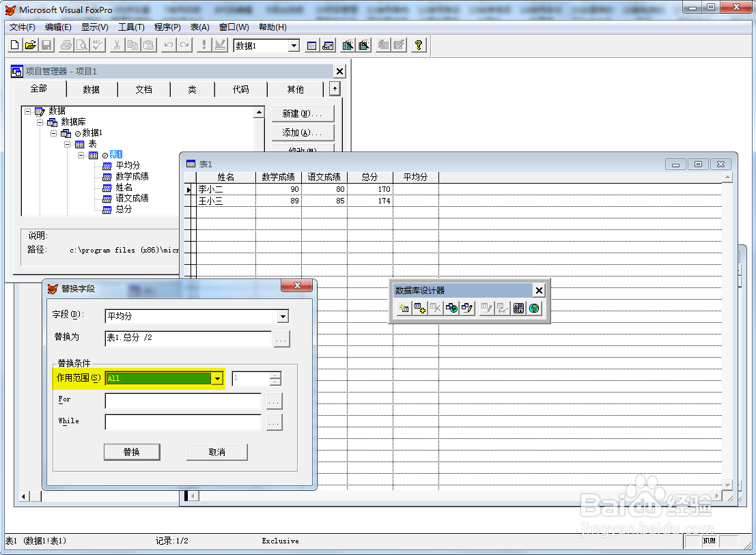756x555 pixels.
Task: Click the Print Preview icon
Action: 82,45
